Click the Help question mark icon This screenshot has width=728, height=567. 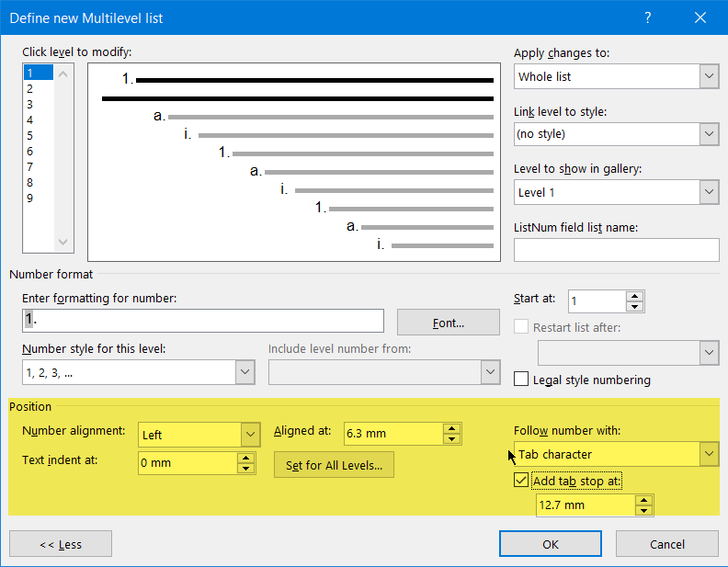[x=648, y=17]
